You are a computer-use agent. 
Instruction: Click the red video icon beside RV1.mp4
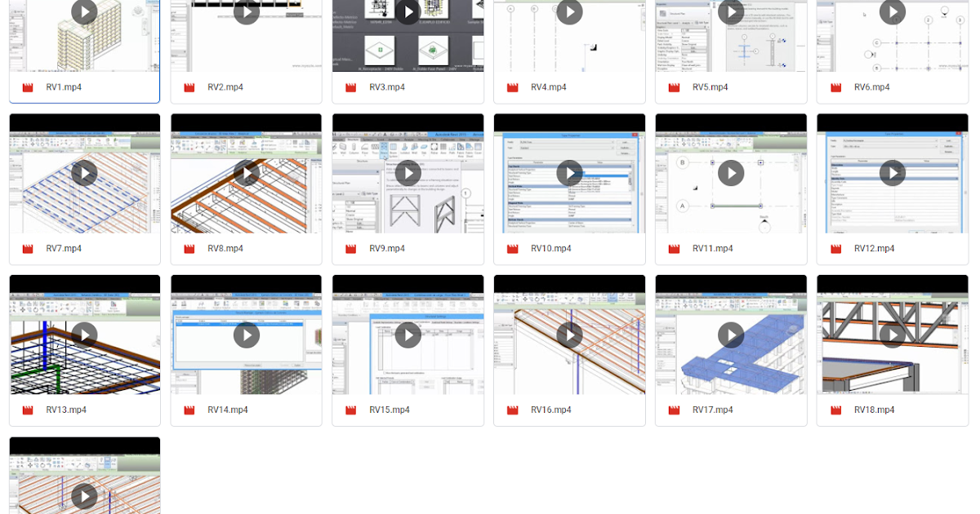(x=26, y=87)
